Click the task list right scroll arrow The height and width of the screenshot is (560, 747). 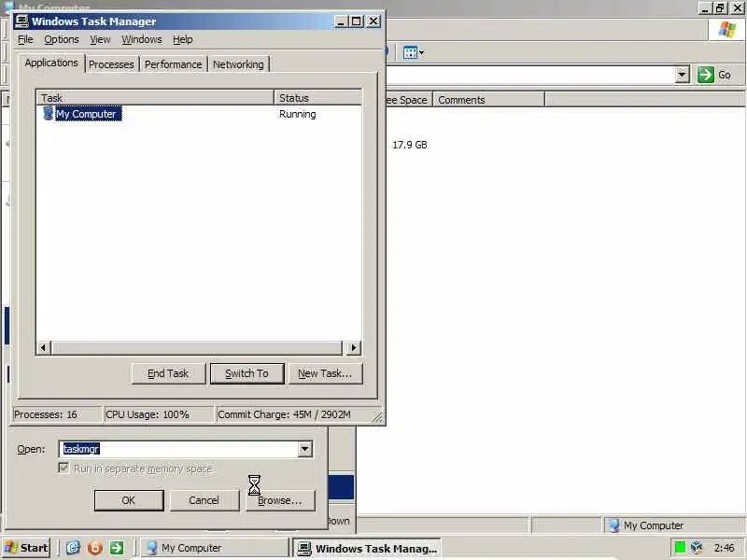point(353,347)
